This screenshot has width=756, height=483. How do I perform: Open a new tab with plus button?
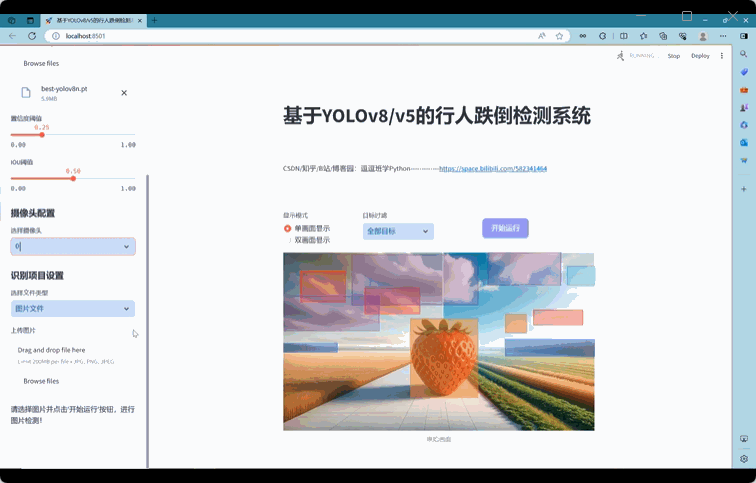click(154, 20)
